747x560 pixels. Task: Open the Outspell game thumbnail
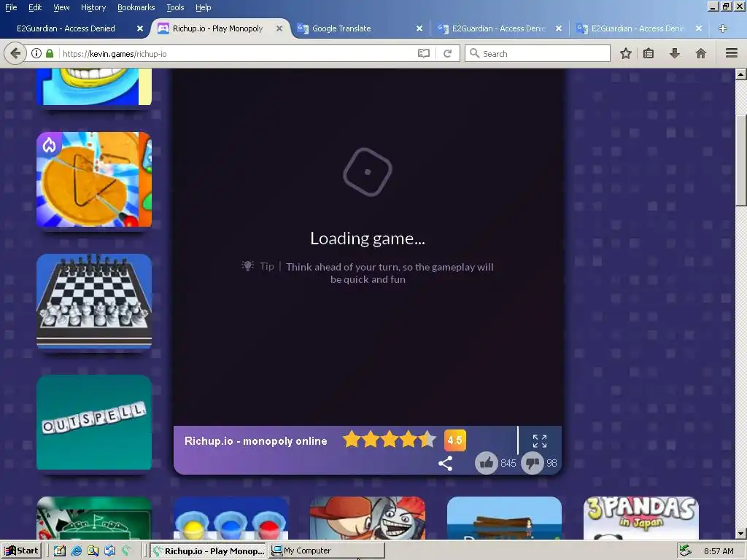[x=94, y=422]
